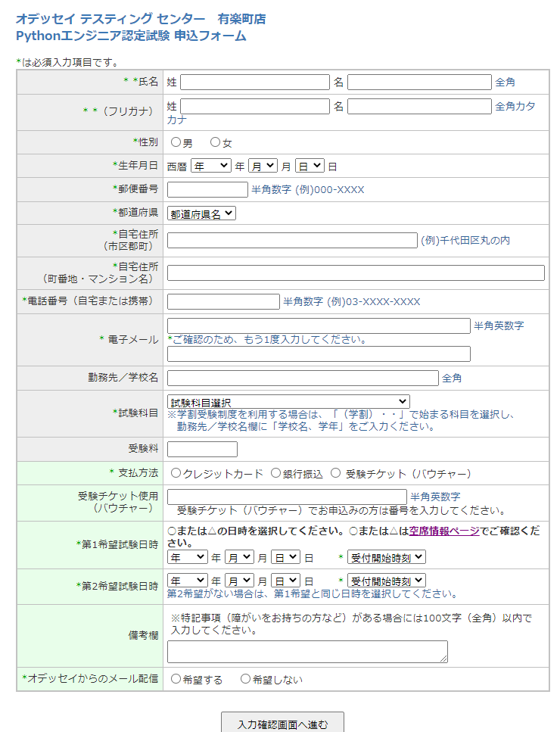This screenshot has height=732, width=560.
Task: Click the 自宅住所(市区郡町) address field
Action: pyautogui.click(x=292, y=241)
